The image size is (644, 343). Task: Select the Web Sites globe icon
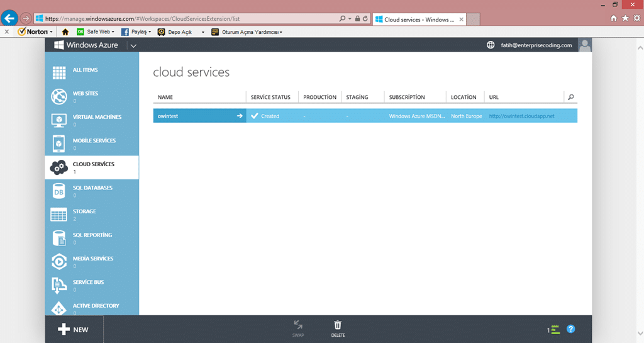coord(58,96)
